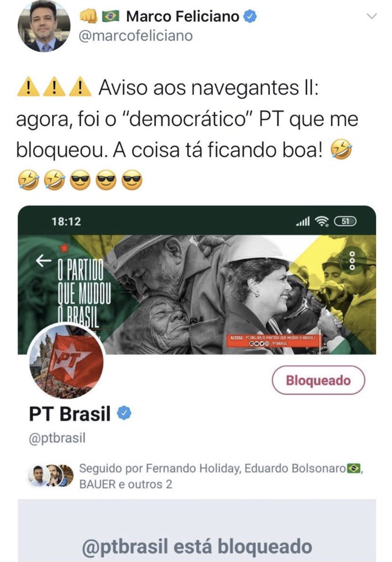392x562 pixels.
Task: Click the PT Brasil profile name
Action: click(70, 414)
